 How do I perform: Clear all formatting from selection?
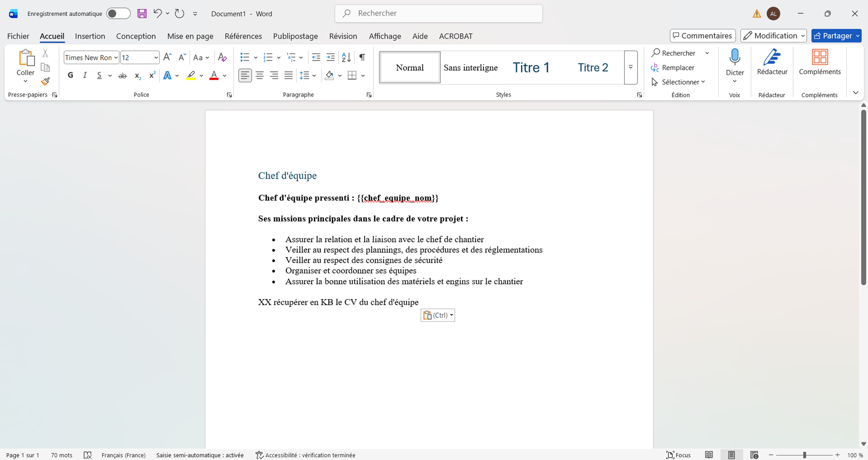point(222,57)
